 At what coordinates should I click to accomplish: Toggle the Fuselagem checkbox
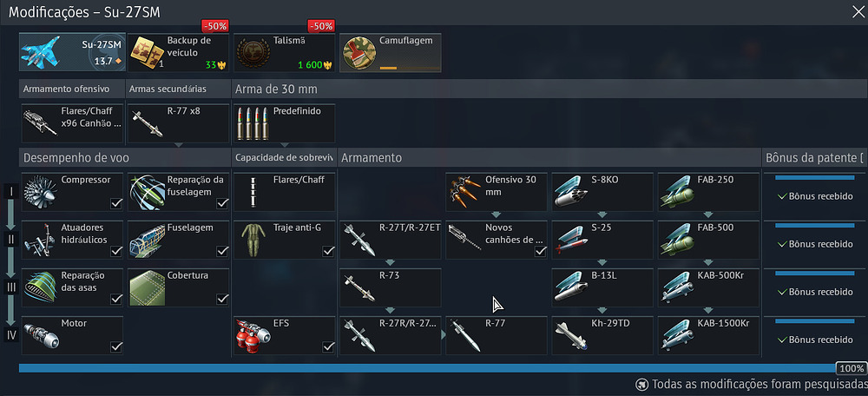point(222,251)
